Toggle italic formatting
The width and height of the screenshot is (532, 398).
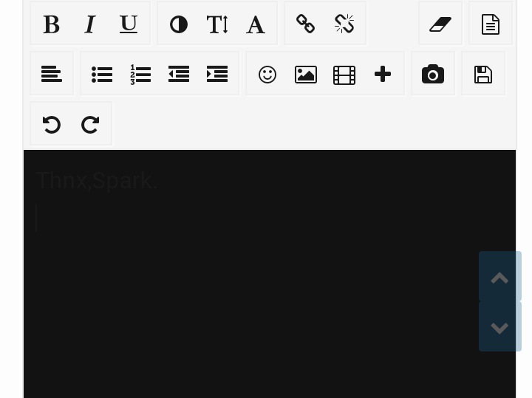point(90,24)
